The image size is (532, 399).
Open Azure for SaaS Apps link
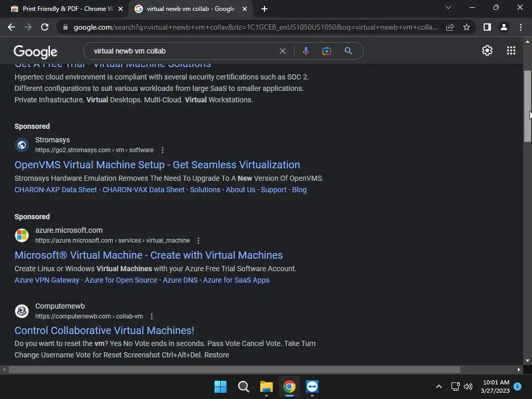236,280
